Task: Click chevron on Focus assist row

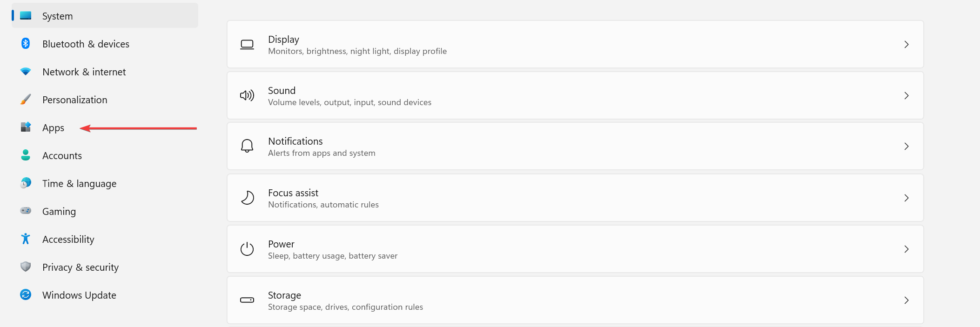Action: 906,198
